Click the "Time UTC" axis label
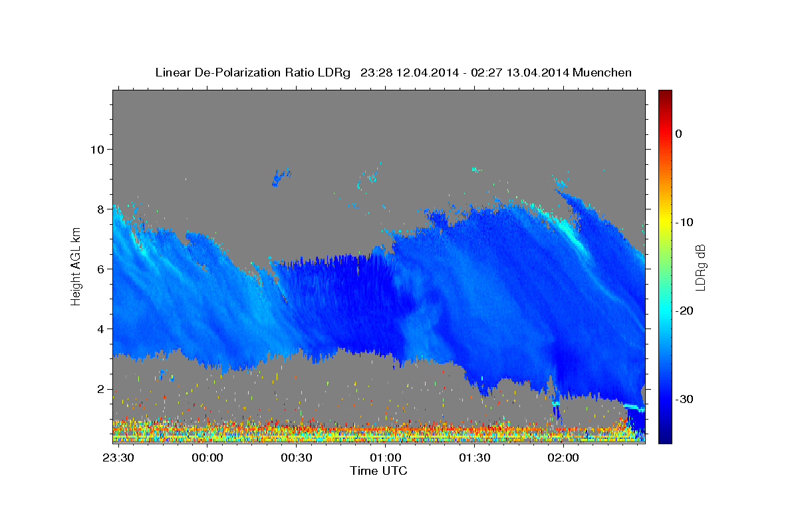Image resolution: width=798 pixels, height=532 pixels. [x=378, y=471]
